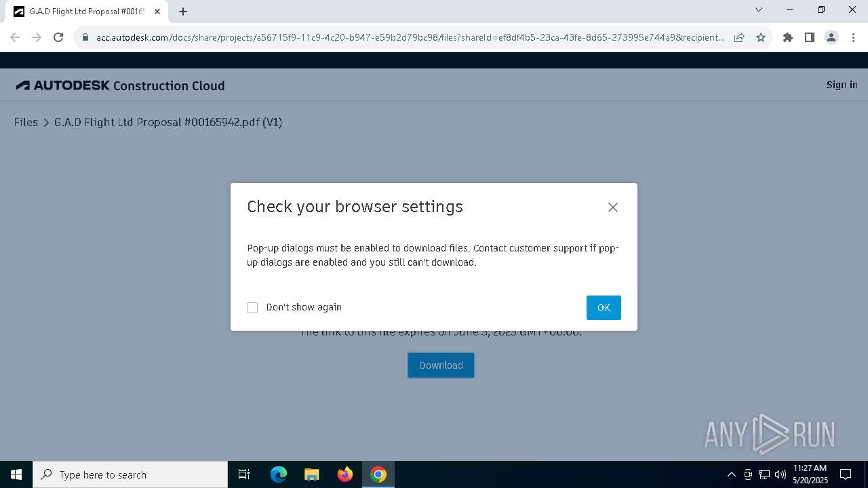Screen dimensions: 868x488
Task: Tick the Don't show again checkbox
Action: click(x=252, y=308)
